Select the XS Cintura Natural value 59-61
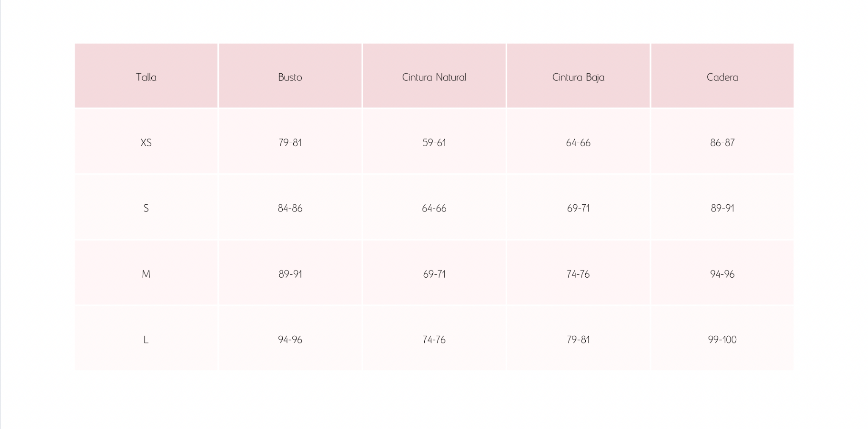The height and width of the screenshot is (429, 868). [434, 143]
